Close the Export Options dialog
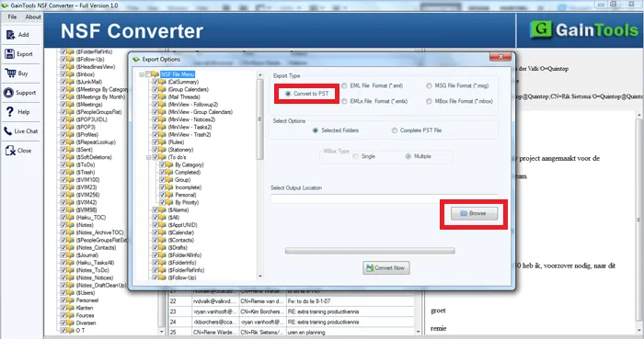This screenshot has width=644, height=339. [500, 57]
